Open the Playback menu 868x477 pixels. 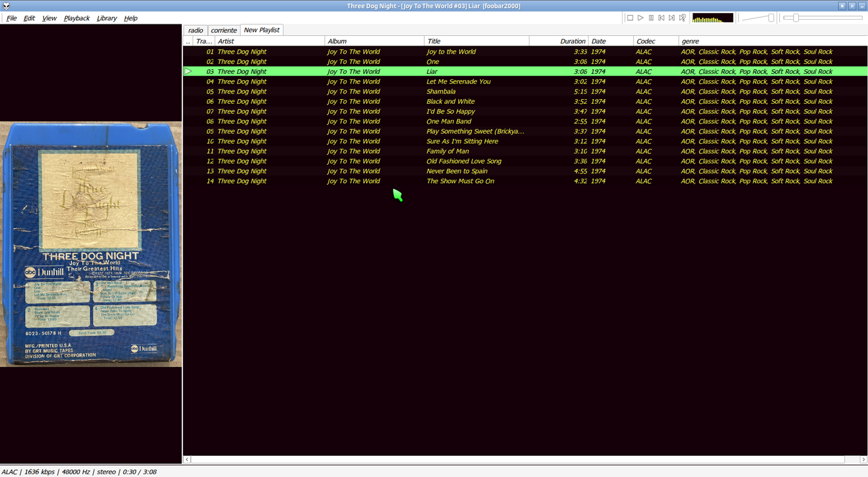(x=77, y=18)
